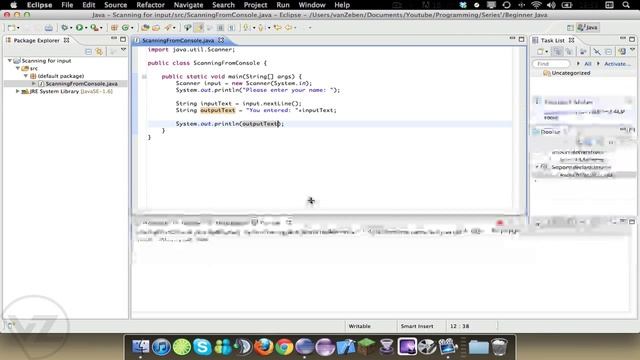640x360 pixels.
Task: Click Synchronize Changed icon in Task List
Action: click(x=621, y=51)
